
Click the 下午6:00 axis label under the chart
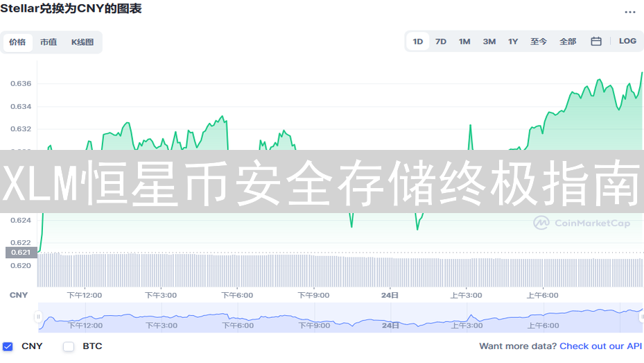tap(237, 295)
